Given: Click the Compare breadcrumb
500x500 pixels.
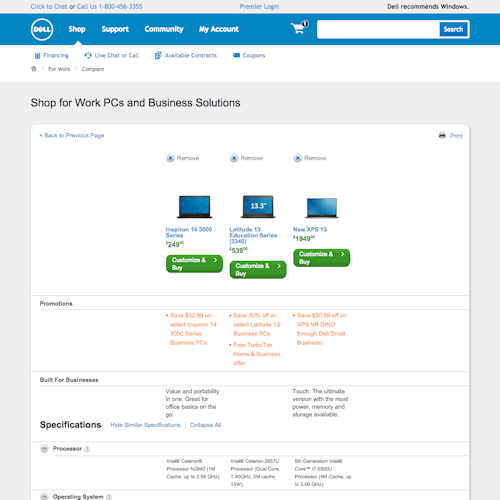Looking at the screenshot, I should [x=93, y=69].
